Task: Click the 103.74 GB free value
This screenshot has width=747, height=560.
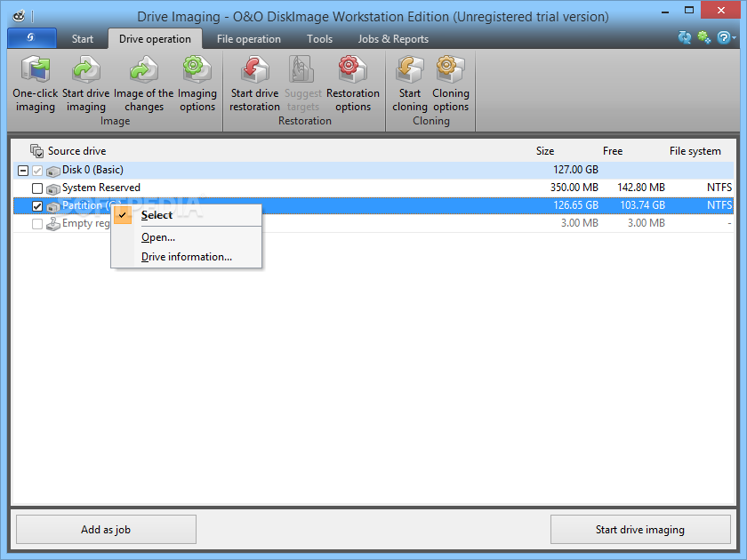Action: click(x=642, y=205)
